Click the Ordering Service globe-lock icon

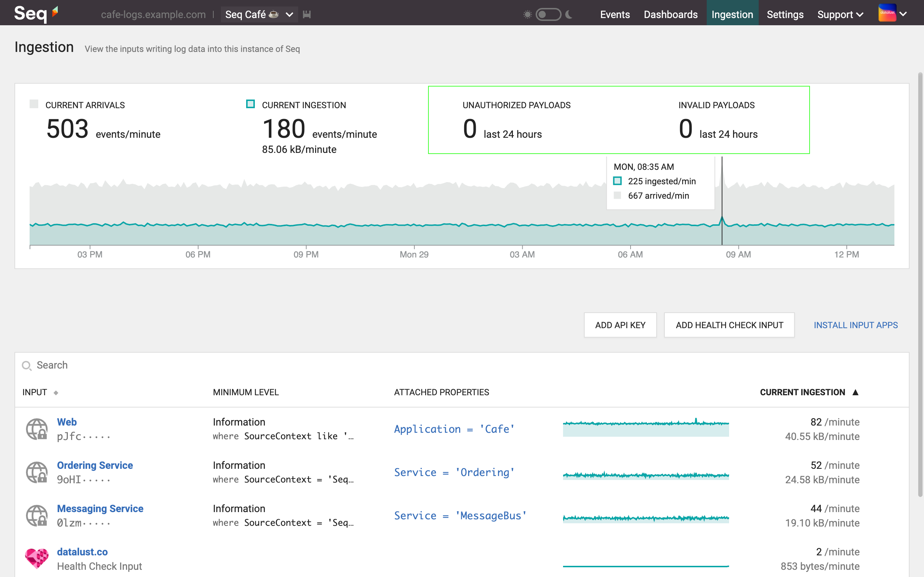point(37,472)
